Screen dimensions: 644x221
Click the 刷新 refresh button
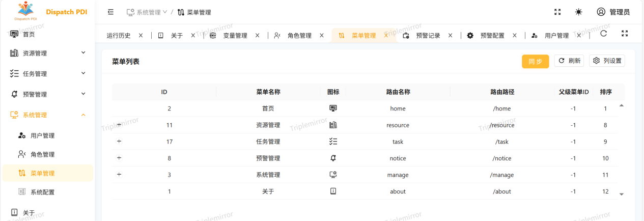coord(569,61)
